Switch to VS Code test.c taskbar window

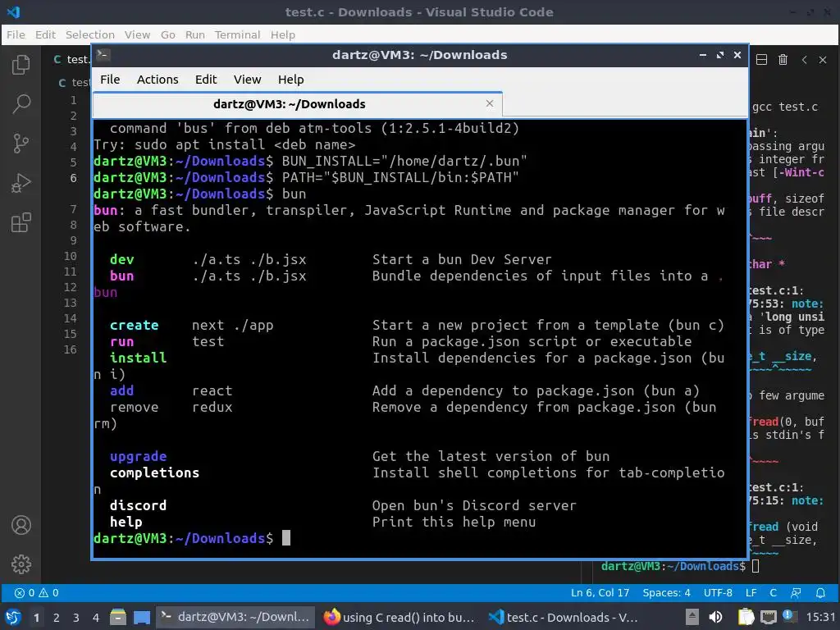(564, 617)
